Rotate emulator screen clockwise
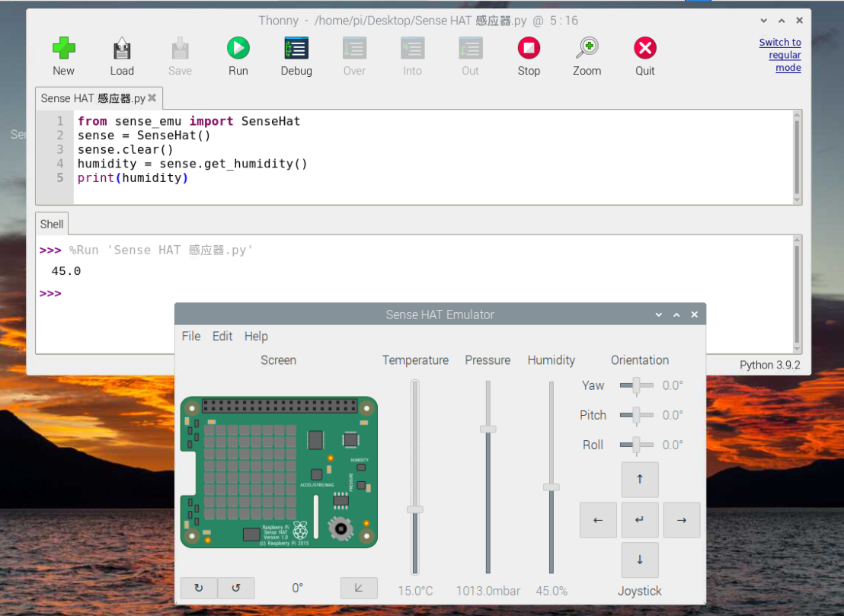The height and width of the screenshot is (616, 844). pos(199,588)
